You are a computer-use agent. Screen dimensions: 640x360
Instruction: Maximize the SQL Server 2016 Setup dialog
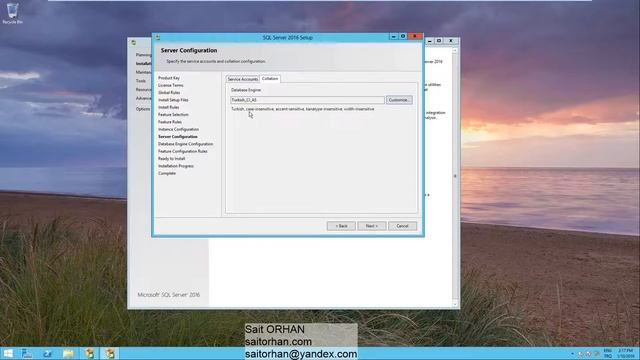pyautogui.click(x=403, y=37)
